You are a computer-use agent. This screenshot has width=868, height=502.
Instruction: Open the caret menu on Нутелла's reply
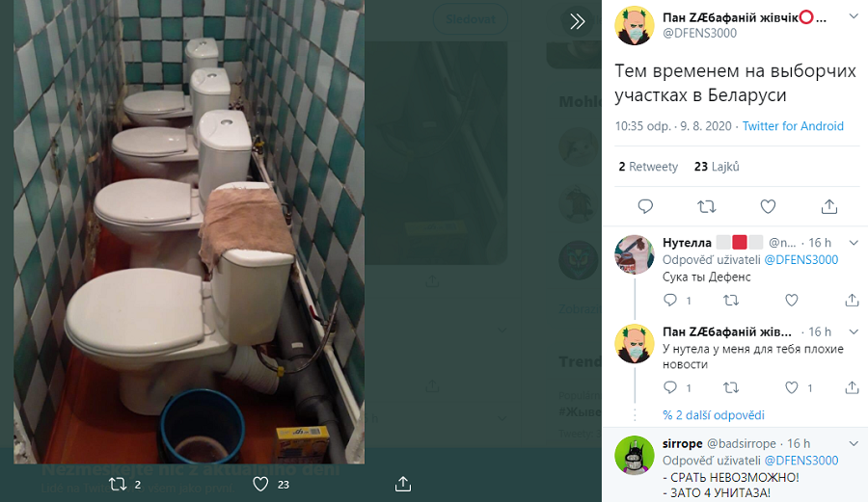coord(854,243)
